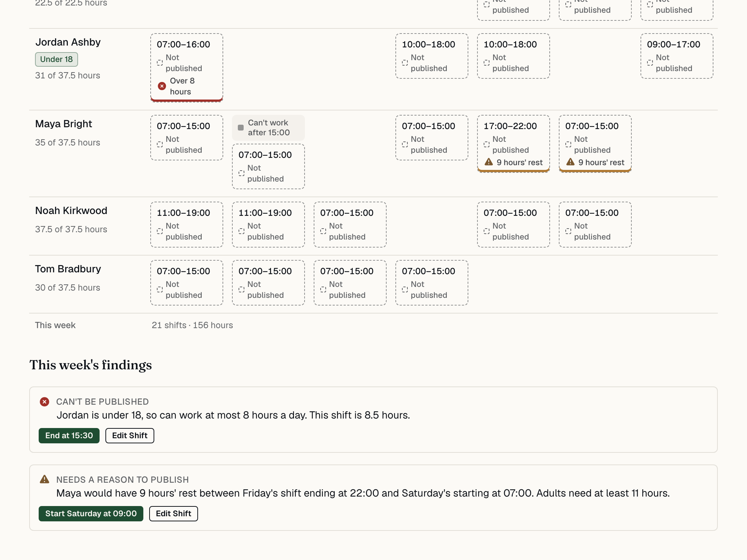Image resolution: width=747 pixels, height=560 pixels.
Task: Click unpublished status icon on Jordan's 09:00–17:00 shift
Action: click(x=650, y=63)
